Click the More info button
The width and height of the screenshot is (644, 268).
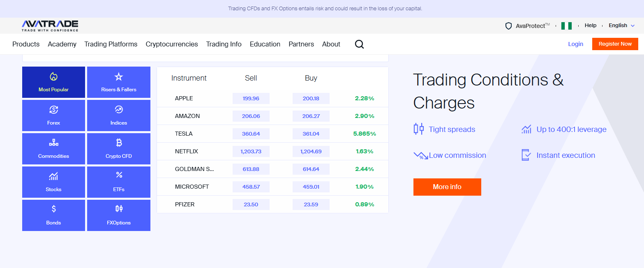pos(447,187)
